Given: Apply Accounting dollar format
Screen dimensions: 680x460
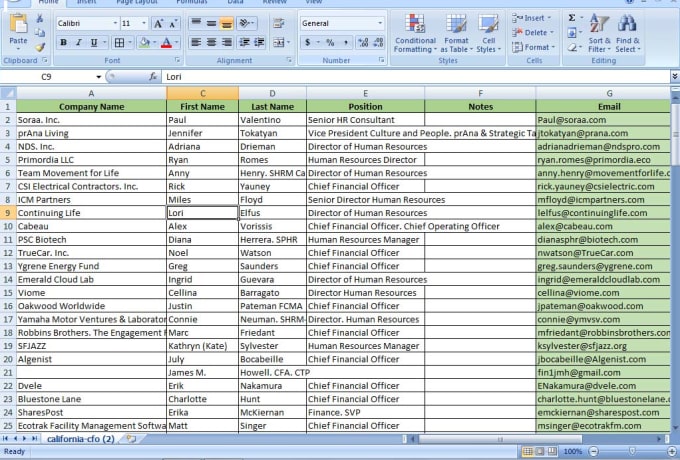Looking at the screenshot, I should [x=308, y=42].
